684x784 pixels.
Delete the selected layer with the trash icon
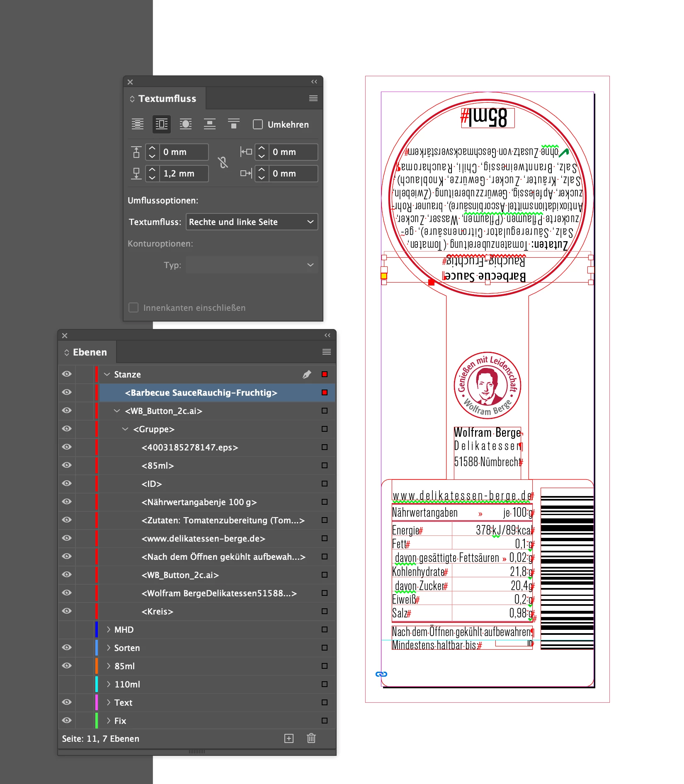(x=311, y=738)
